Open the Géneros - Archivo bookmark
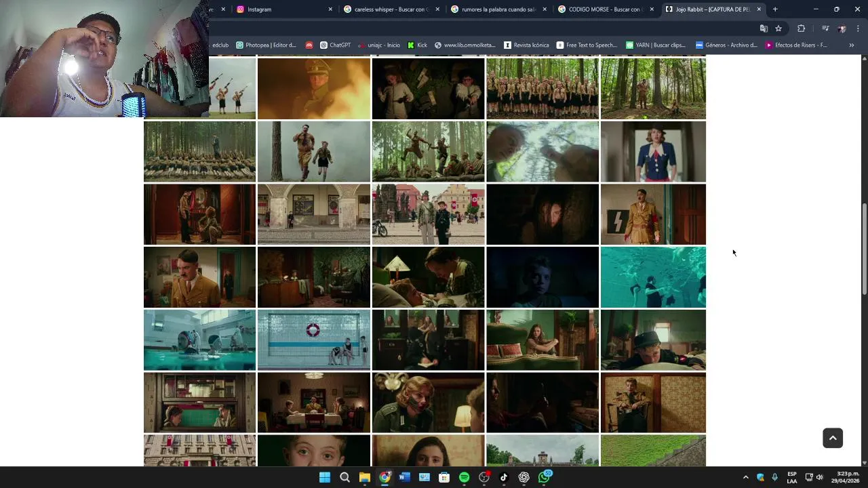 tap(726, 45)
